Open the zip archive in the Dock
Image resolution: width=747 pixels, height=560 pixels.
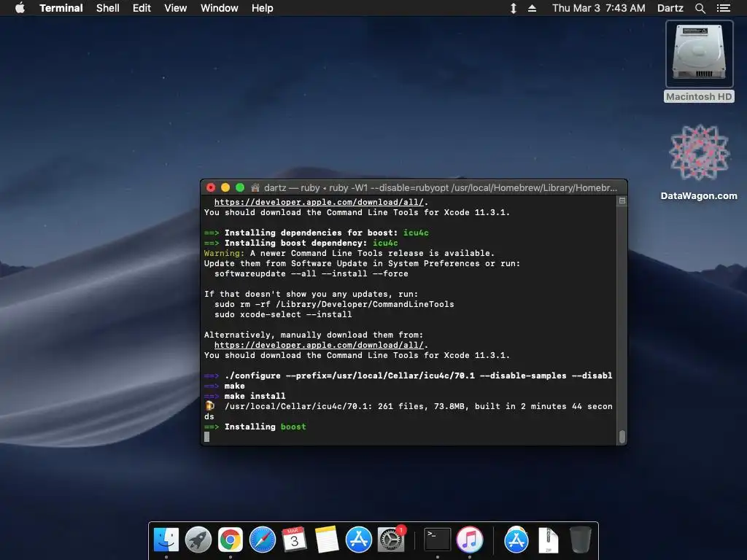tap(549, 540)
